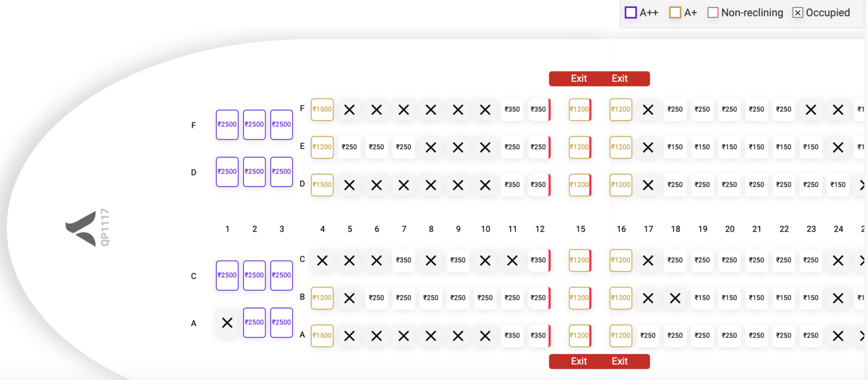The width and height of the screenshot is (868, 380).
Task: Click the occupied seat 23F X icon
Action: [x=811, y=110]
